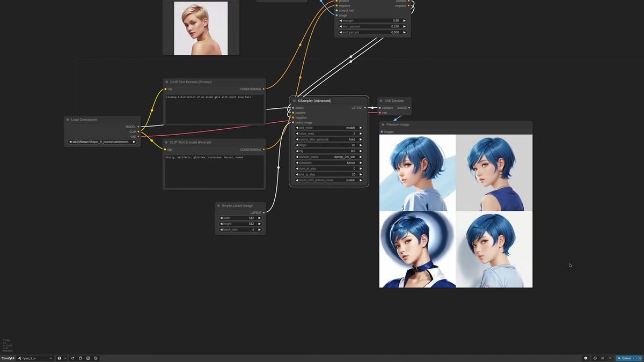644x362 pixels.
Task: Click the batch_size value field
Action: coord(240,230)
